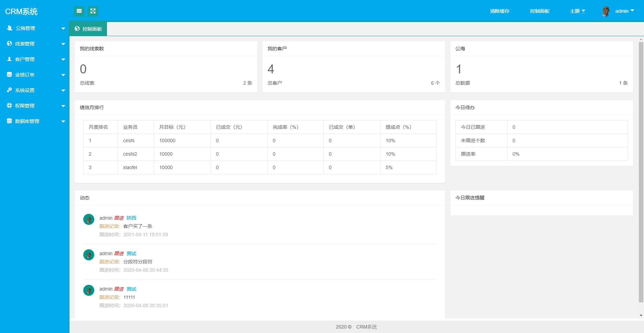Click the scrollbar down arrow at bottom right
The image size is (644, 333).
pos(641,315)
